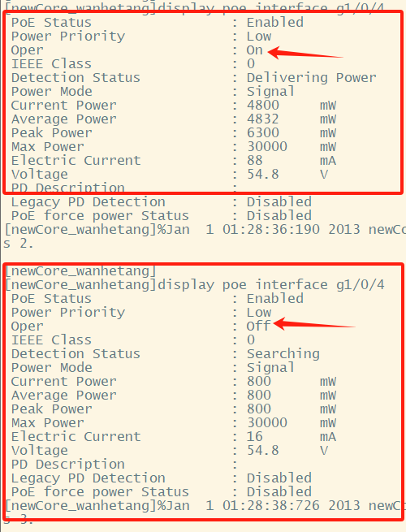Click Electric Current value 88
406x532 pixels.
pos(255,161)
